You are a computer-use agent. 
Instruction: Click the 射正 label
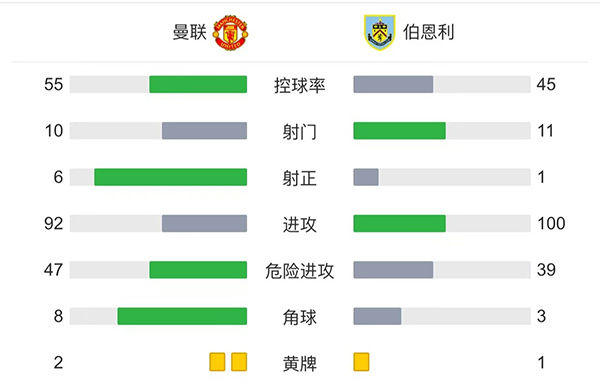[x=300, y=178]
